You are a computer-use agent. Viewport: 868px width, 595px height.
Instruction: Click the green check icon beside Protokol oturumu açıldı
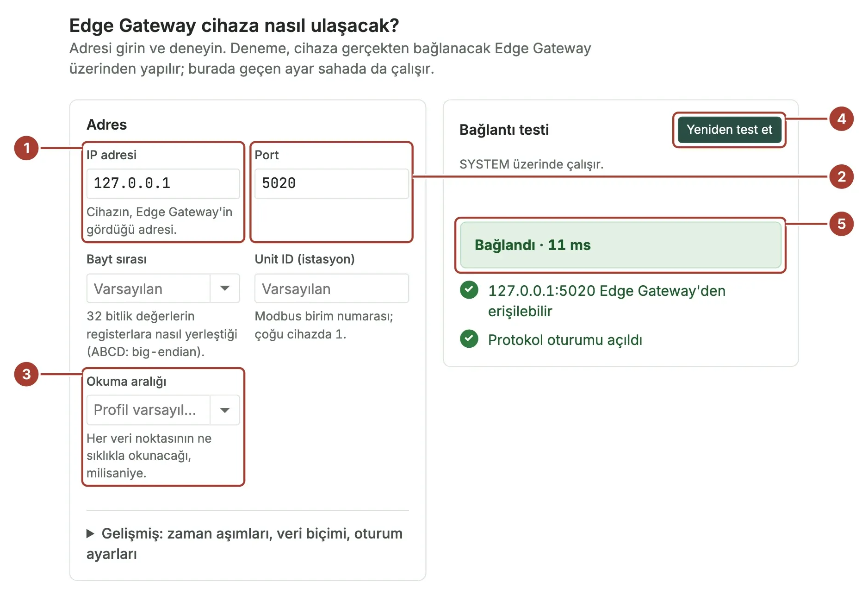[469, 339]
